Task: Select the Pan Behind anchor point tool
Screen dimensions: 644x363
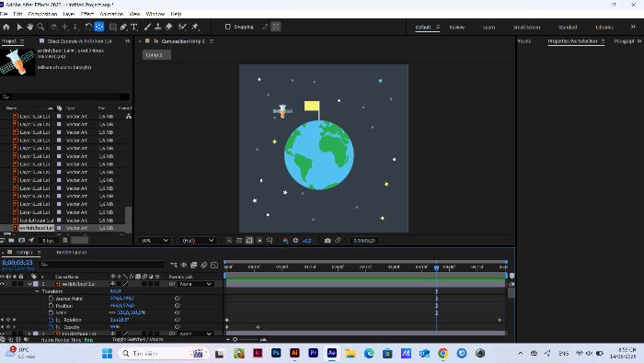Action: (99, 27)
